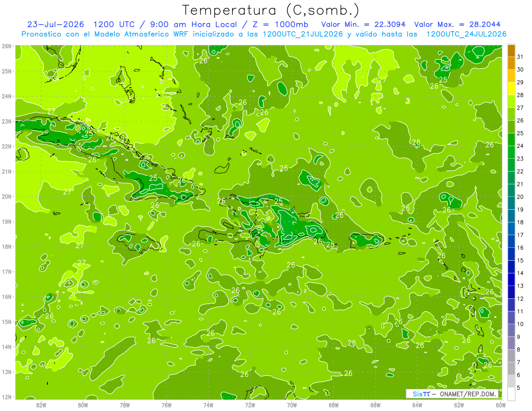Screen dimensions: 532x411
Task: Click the '66W' longitude axis label
Action: click(375, 404)
